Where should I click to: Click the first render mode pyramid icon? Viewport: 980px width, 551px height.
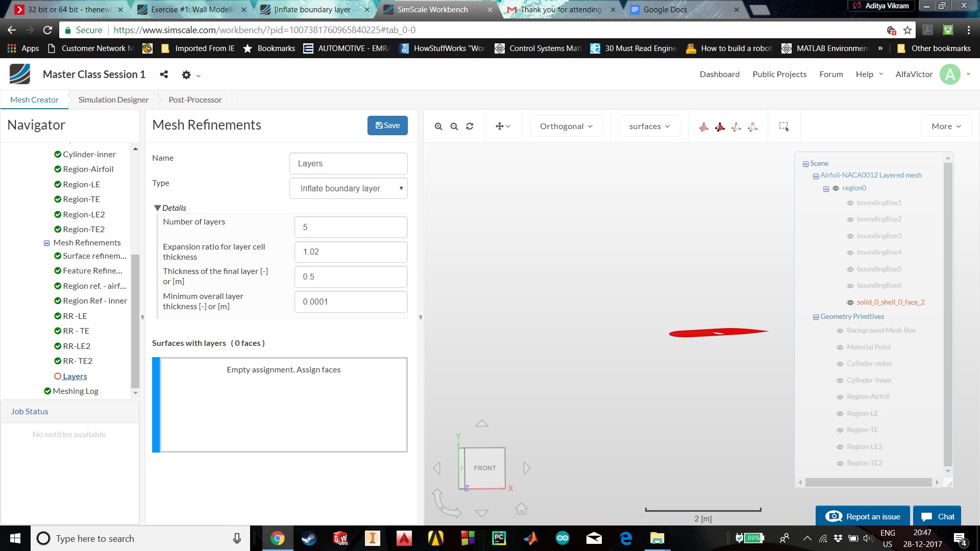[703, 127]
